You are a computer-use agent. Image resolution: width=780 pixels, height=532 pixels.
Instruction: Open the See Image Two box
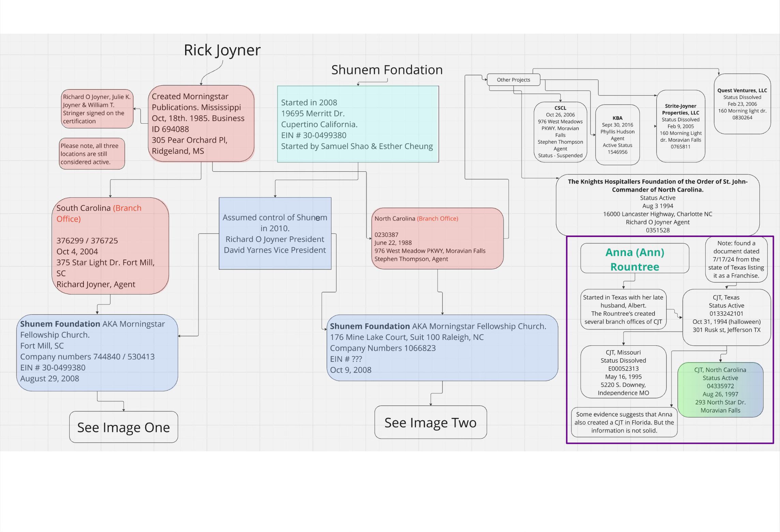tap(430, 422)
